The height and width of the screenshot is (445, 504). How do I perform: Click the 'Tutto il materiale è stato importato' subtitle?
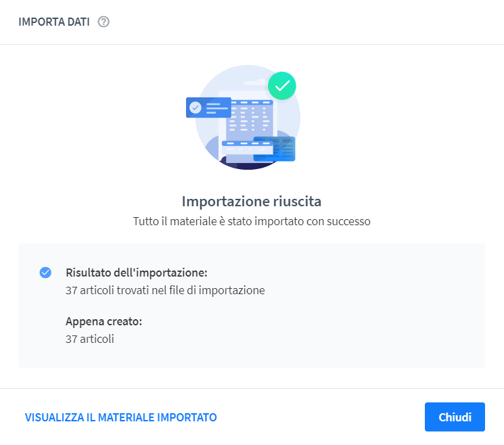coord(252,221)
